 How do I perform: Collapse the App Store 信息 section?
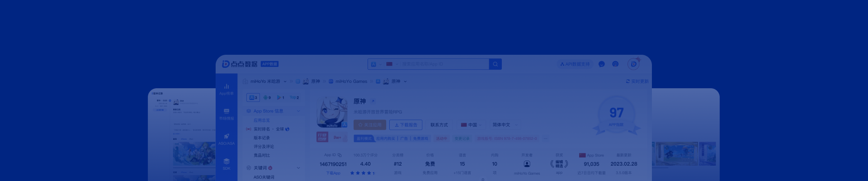click(298, 111)
